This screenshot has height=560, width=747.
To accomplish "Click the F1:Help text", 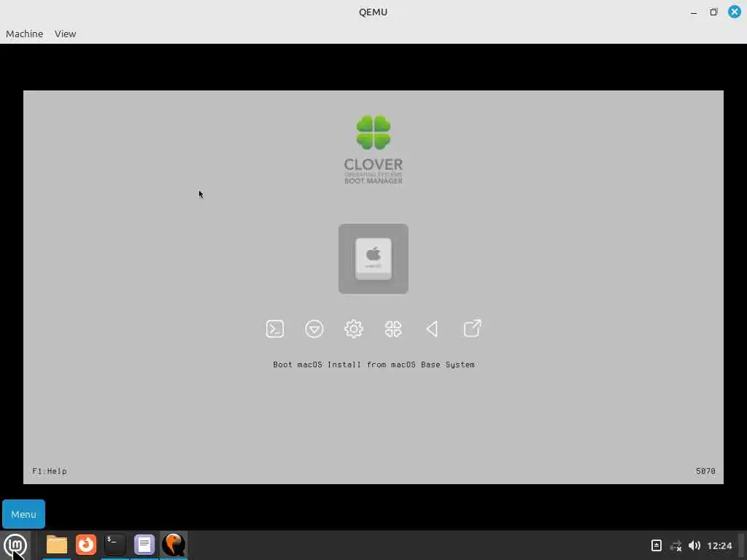I will [50, 471].
